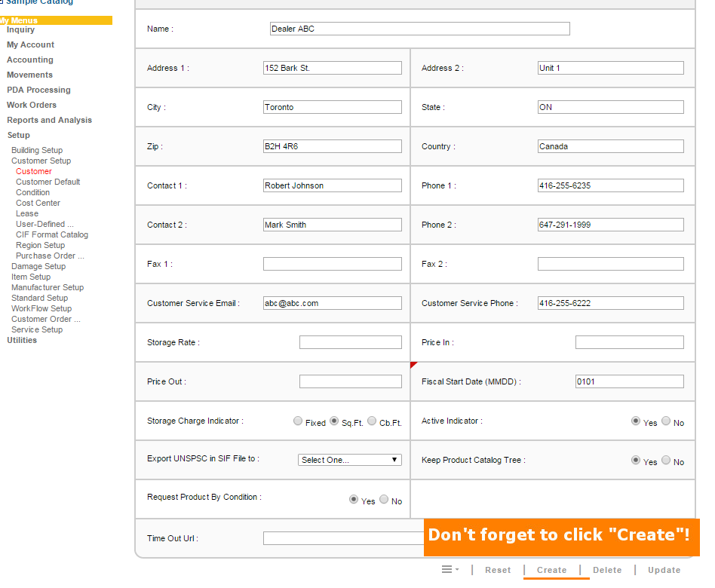This screenshot has width=715, height=588.
Task: Set Active Indicator to No
Action: (x=666, y=421)
